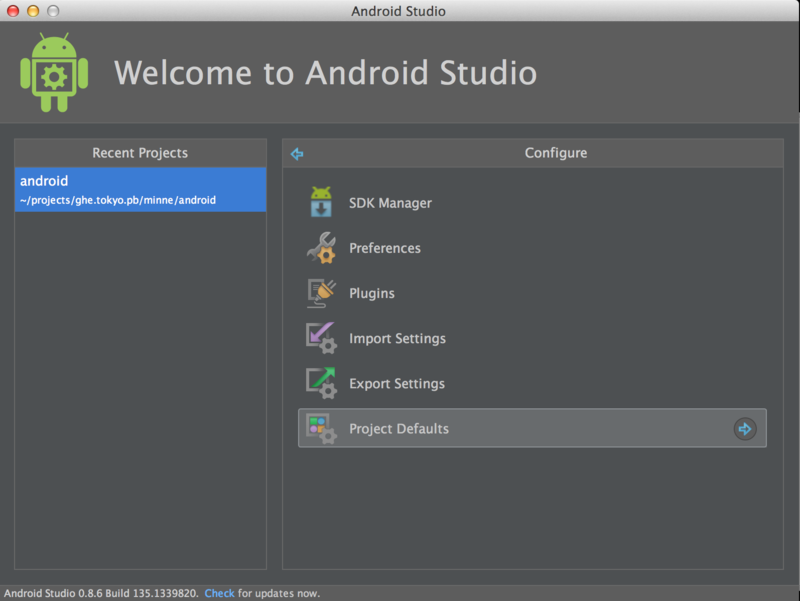Open the recent project named android
The width and height of the screenshot is (800, 601).
[x=140, y=190]
